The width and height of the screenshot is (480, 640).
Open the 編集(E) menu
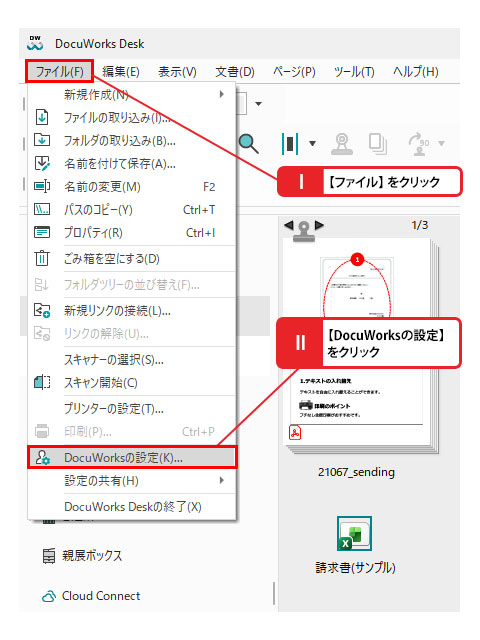coord(121,72)
